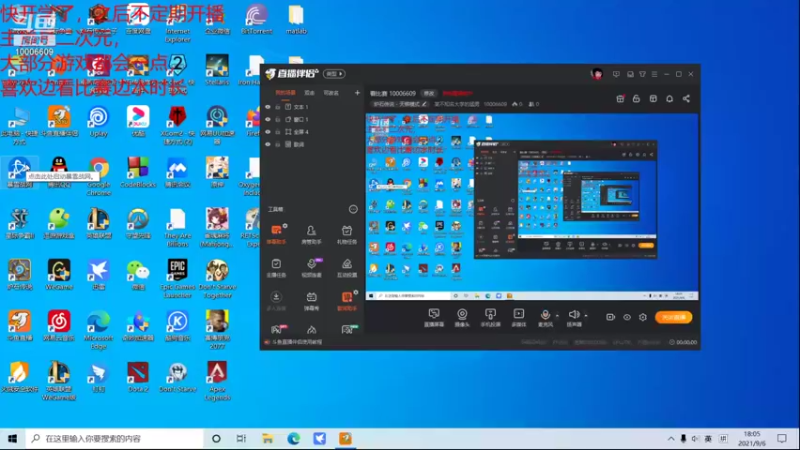Toggle the lock on the 文本 1 source
This screenshot has width=800, height=450.
point(278,107)
